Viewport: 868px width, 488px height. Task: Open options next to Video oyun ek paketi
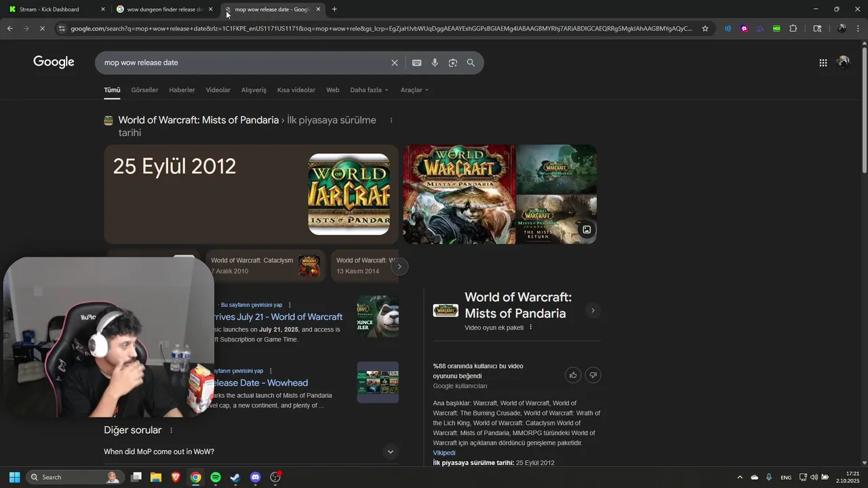click(531, 327)
